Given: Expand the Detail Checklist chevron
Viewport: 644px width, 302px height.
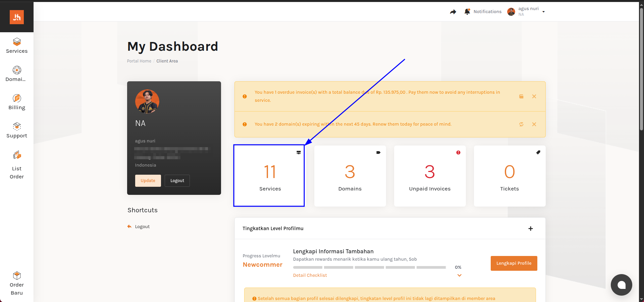Looking at the screenshot, I should coord(459,275).
